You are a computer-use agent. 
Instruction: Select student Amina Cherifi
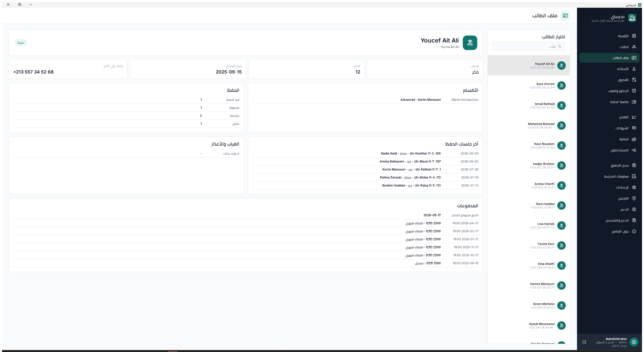pyautogui.click(x=528, y=185)
